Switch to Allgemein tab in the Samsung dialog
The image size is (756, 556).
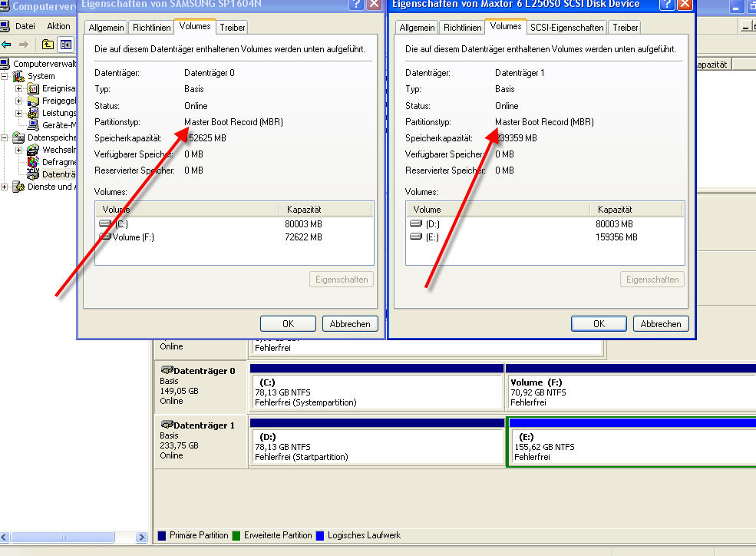(106, 28)
